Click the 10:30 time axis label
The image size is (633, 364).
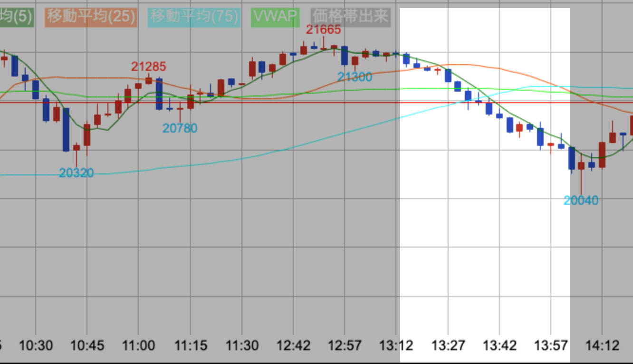[x=36, y=345]
